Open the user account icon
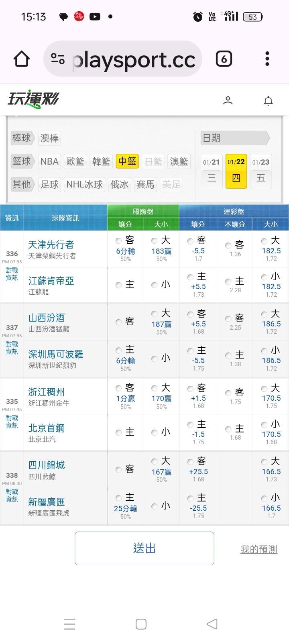The image size is (289, 644). coord(228,100)
